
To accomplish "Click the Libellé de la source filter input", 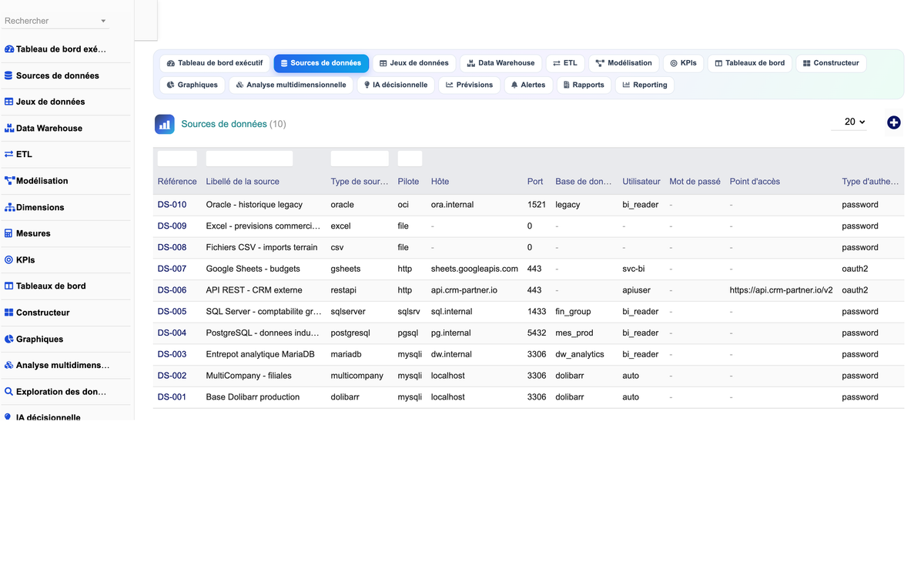I will click(x=249, y=159).
